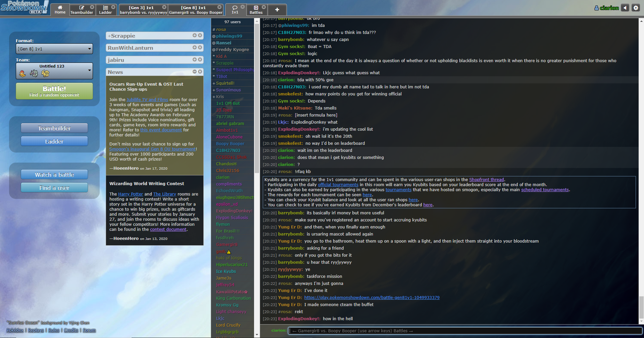Viewport: 644px width, 338px height.
Task: Minimize the jabiru message window
Action: point(195,59)
